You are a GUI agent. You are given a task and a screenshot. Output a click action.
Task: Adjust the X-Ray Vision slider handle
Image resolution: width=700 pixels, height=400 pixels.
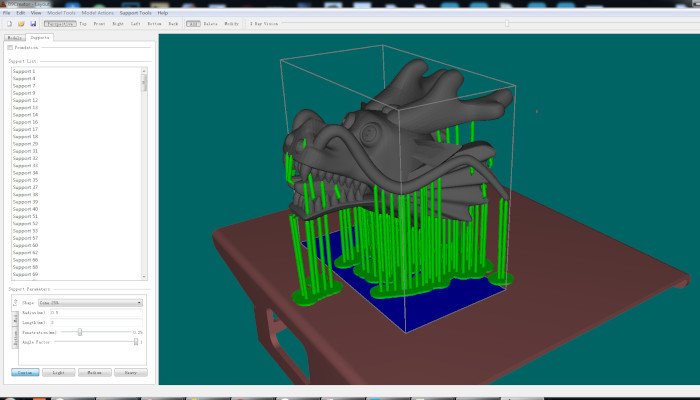click(x=507, y=24)
